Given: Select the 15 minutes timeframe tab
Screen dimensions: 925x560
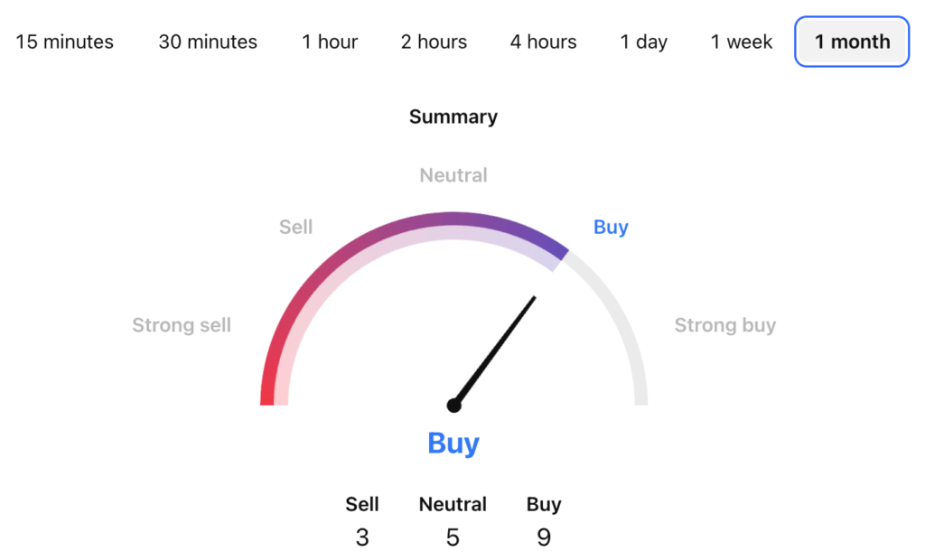Looking at the screenshot, I should tap(65, 42).
